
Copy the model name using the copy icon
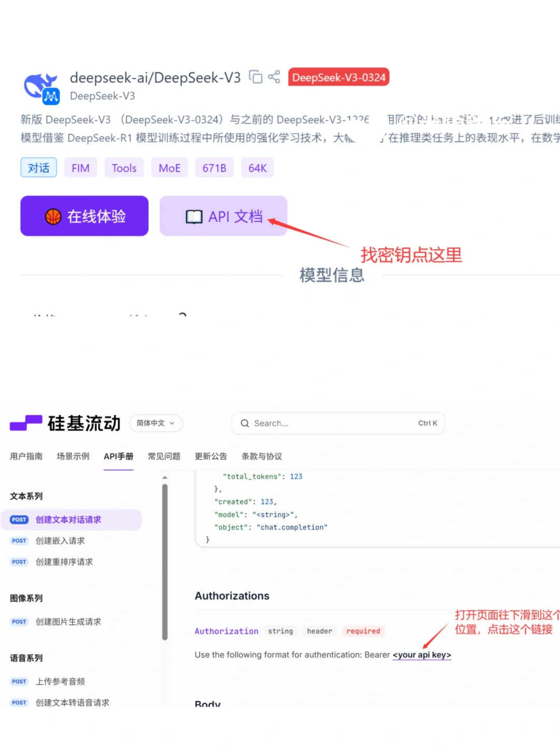(x=256, y=77)
